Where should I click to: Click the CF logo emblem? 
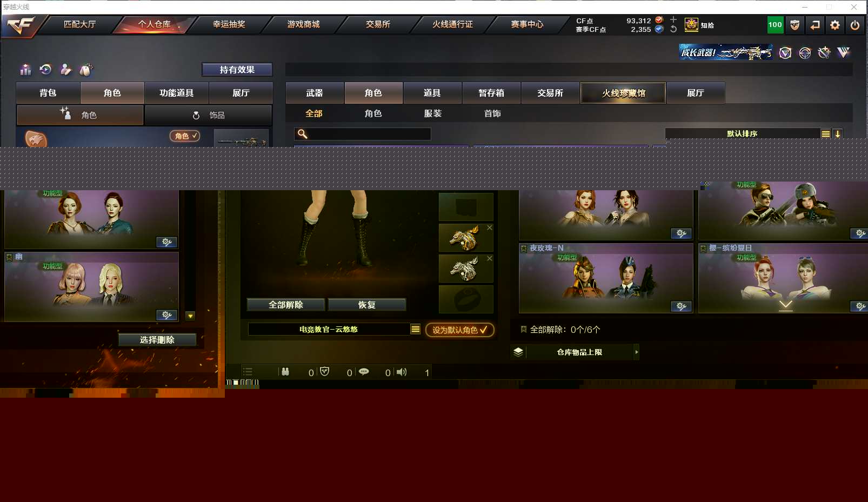tap(21, 25)
